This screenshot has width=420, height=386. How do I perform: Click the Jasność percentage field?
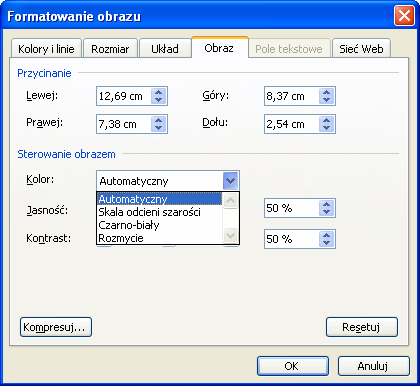tap(292, 208)
